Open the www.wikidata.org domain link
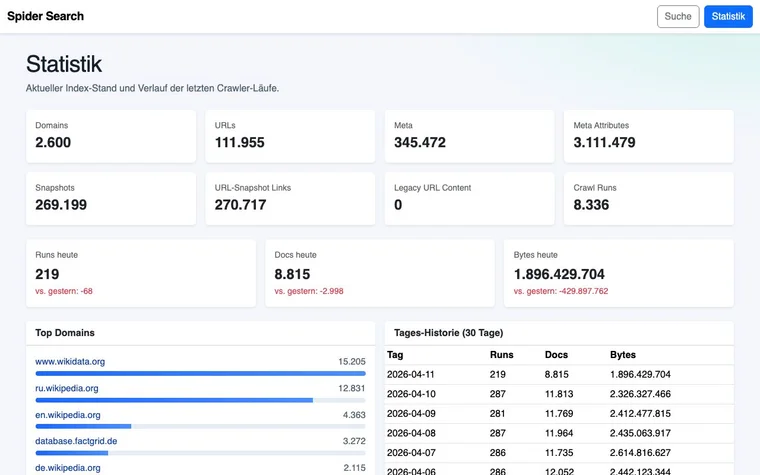The height and width of the screenshot is (475, 760). (70, 362)
